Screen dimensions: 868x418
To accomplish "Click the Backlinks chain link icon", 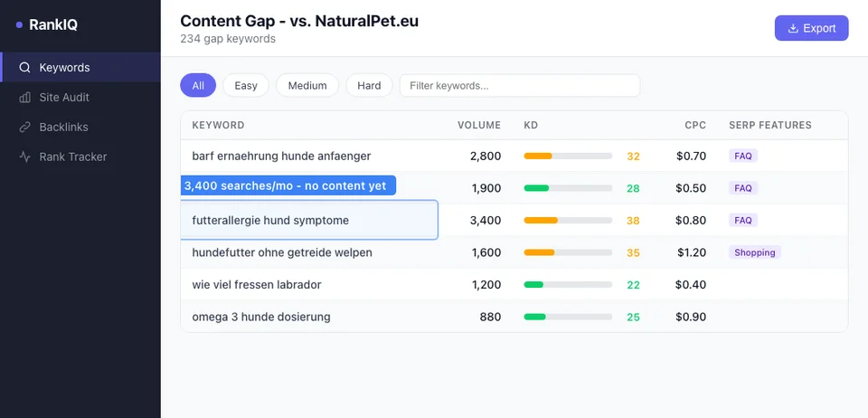I will (x=24, y=128).
